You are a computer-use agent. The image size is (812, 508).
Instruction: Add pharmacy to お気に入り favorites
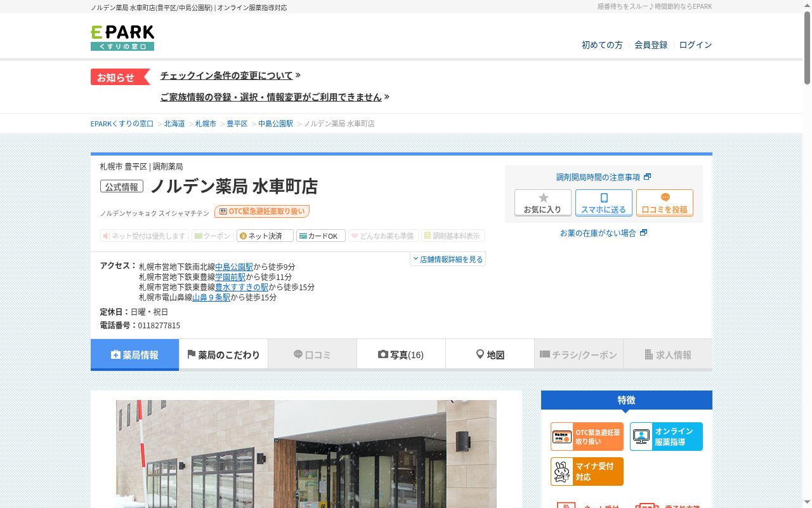click(x=543, y=203)
